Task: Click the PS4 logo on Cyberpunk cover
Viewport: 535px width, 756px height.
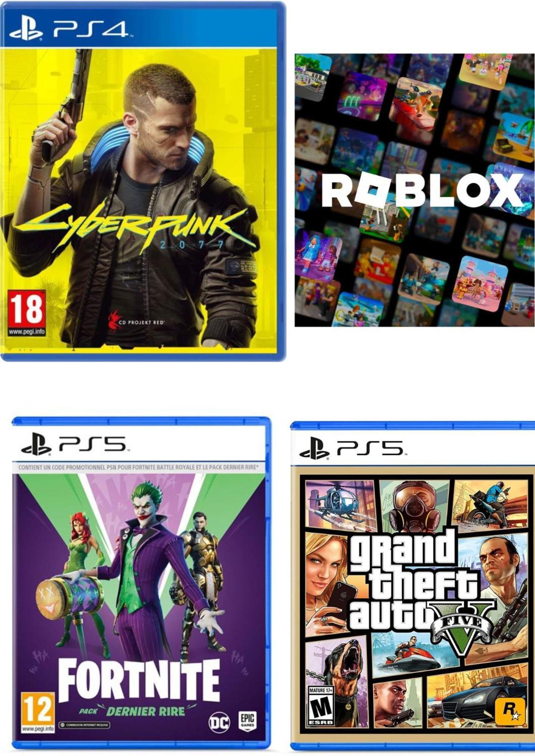Action: (70, 29)
